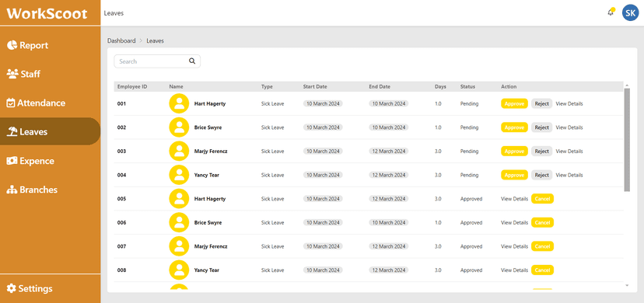Screen dimensions: 644x303
Task: Open Staff section in sidebar
Action: point(50,74)
